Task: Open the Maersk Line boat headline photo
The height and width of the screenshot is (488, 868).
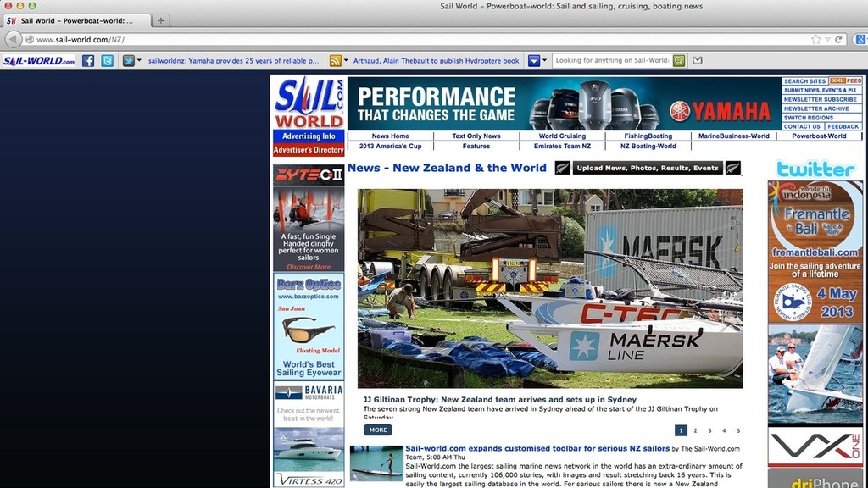Action: tap(549, 288)
